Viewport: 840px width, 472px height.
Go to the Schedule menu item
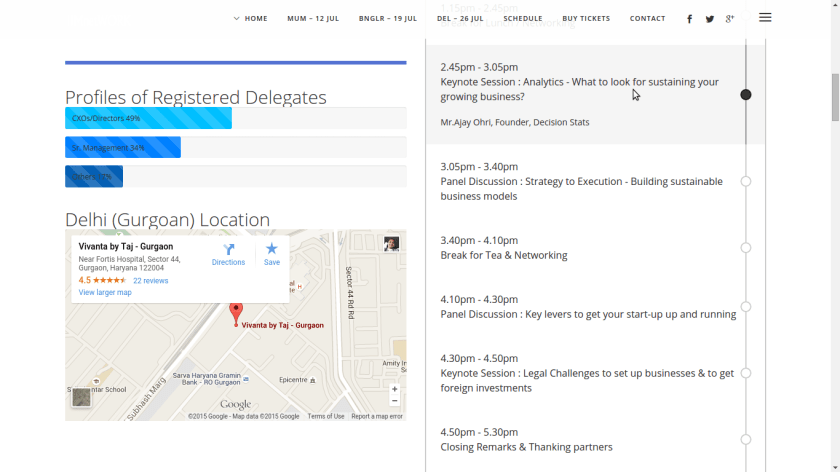point(522,18)
